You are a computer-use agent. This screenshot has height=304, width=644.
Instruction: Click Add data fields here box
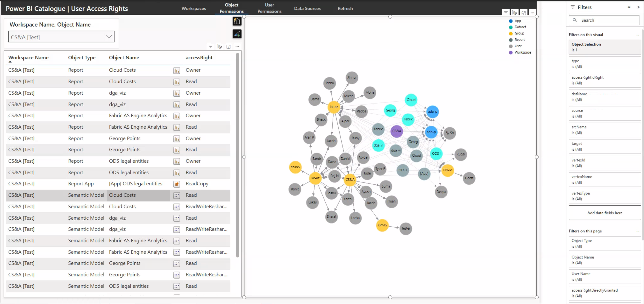[604, 213]
